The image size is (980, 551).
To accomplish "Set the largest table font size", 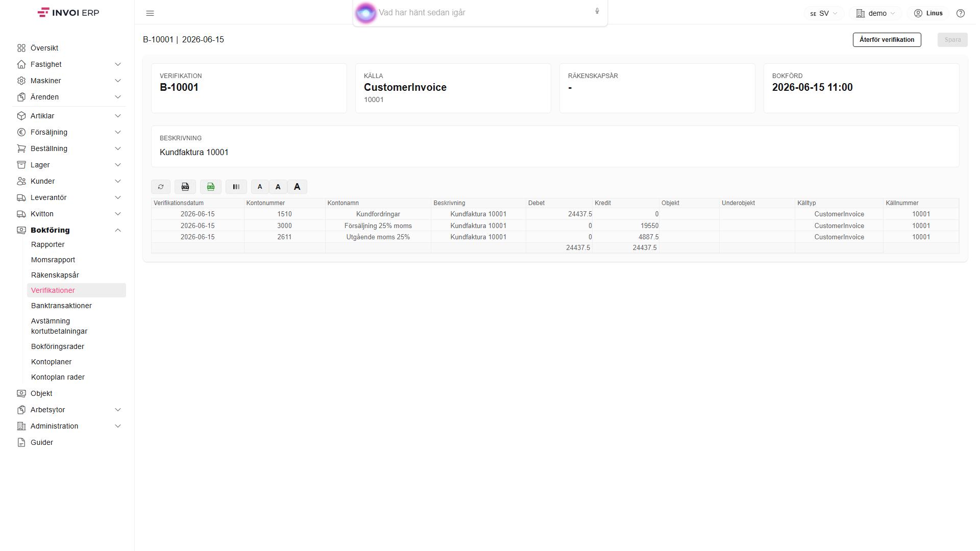I will click(x=297, y=187).
